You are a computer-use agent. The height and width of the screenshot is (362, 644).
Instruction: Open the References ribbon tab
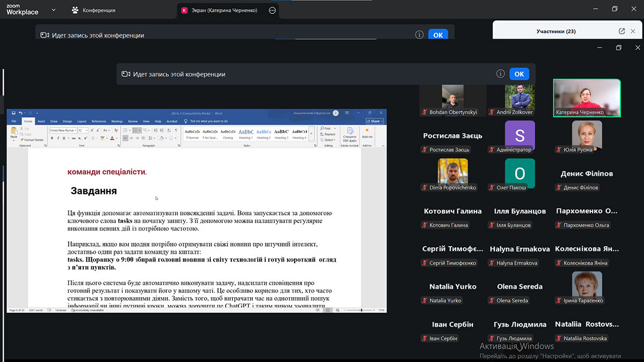tap(99, 121)
